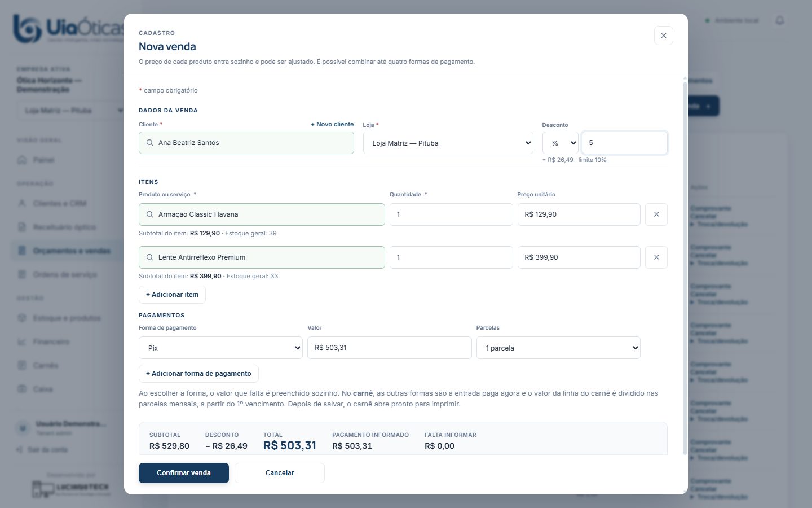This screenshot has width=812, height=508.
Task: Open Orçamentos e vendas in the background sidebar
Action: [68, 251]
